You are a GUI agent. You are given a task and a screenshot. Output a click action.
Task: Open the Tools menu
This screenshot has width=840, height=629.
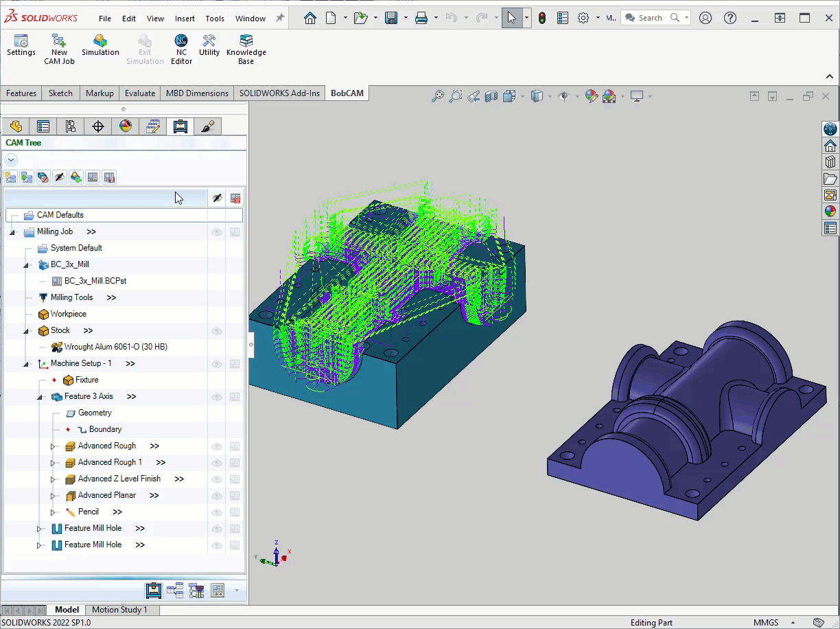[x=215, y=19]
